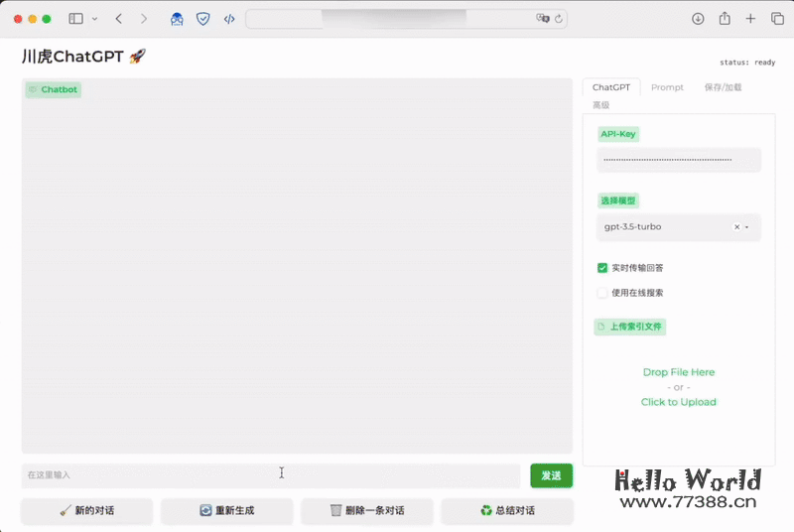Click the browser address bar
Image resolution: width=794 pixels, height=532 pixels.
(406, 19)
